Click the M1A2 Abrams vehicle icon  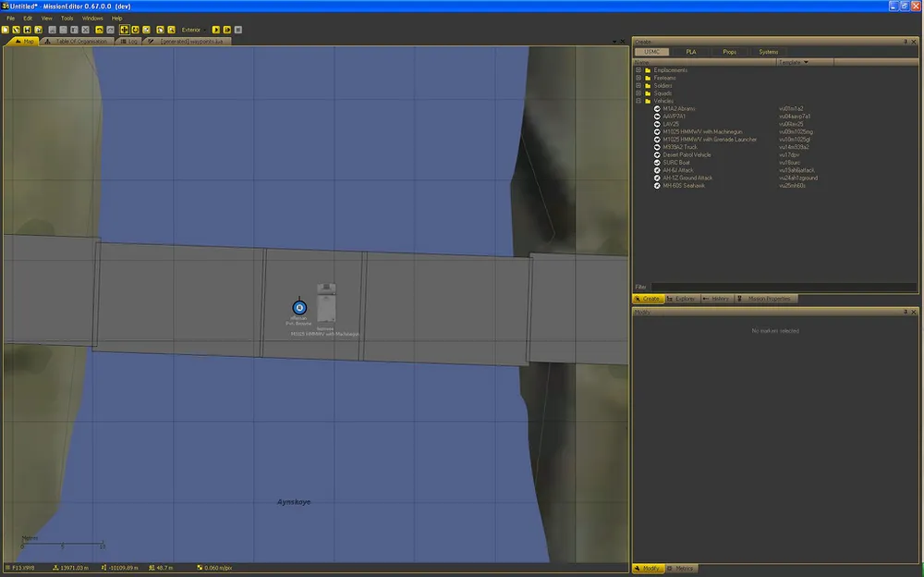[x=657, y=108]
